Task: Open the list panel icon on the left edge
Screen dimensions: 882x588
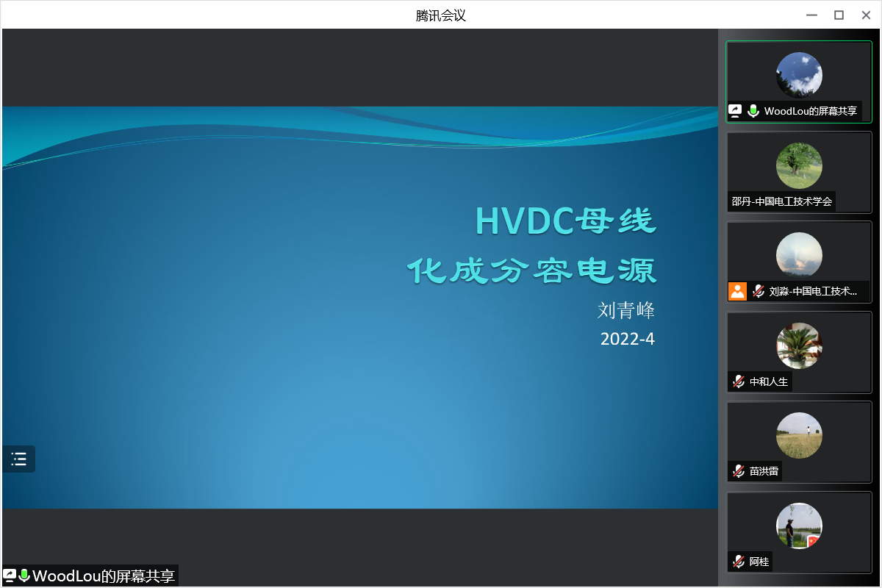Action: (18, 459)
